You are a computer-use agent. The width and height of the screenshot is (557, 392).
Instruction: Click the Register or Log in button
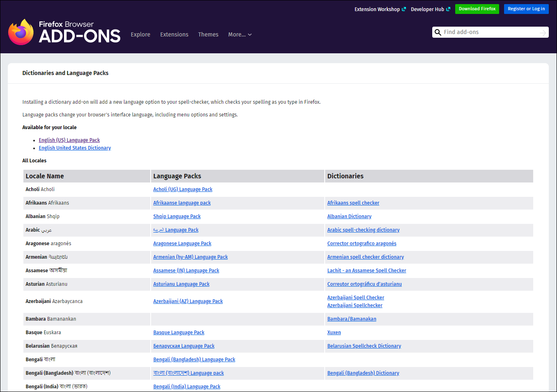(x=526, y=9)
